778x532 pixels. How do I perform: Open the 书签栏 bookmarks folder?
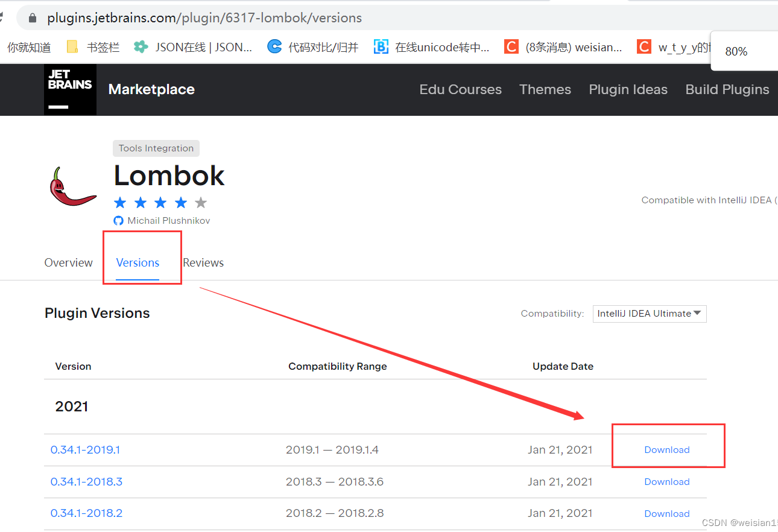93,46
